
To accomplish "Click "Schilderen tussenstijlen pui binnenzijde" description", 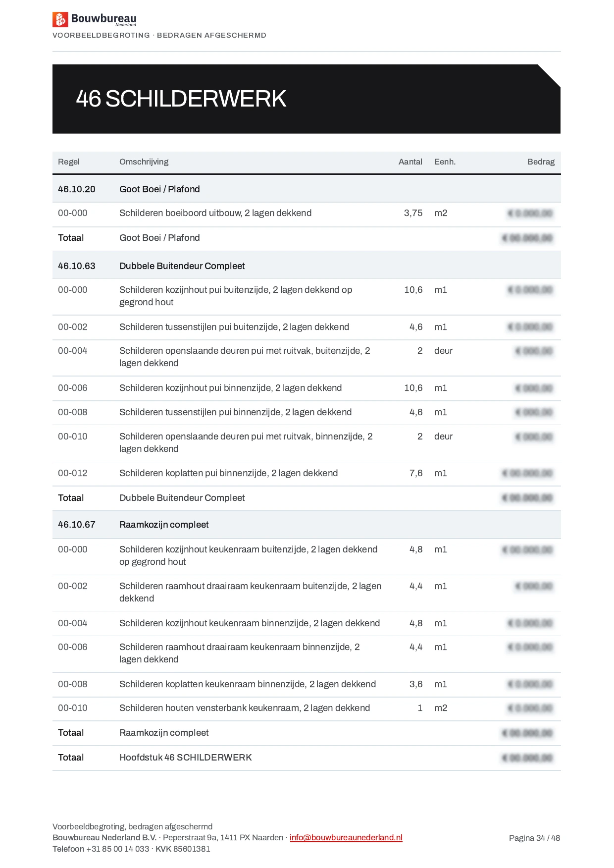I will [x=235, y=412].
